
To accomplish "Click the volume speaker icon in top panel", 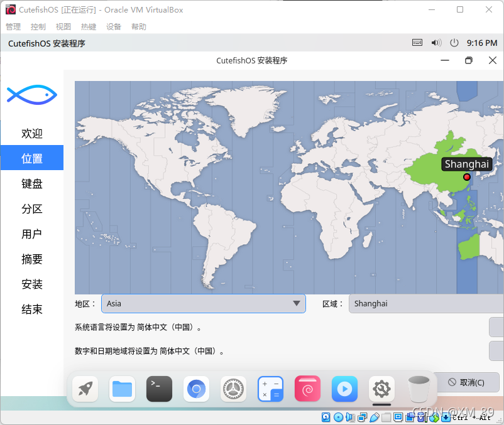I will pyautogui.click(x=436, y=43).
